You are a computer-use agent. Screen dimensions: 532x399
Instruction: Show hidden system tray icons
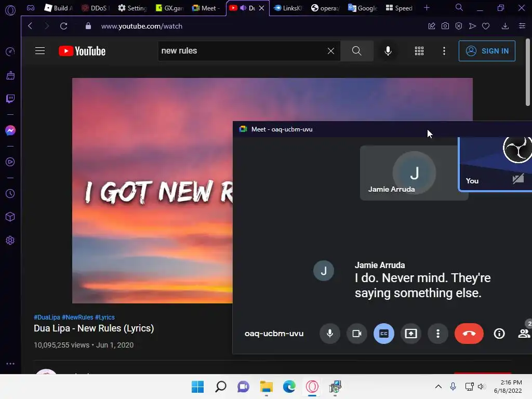pos(438,387)
